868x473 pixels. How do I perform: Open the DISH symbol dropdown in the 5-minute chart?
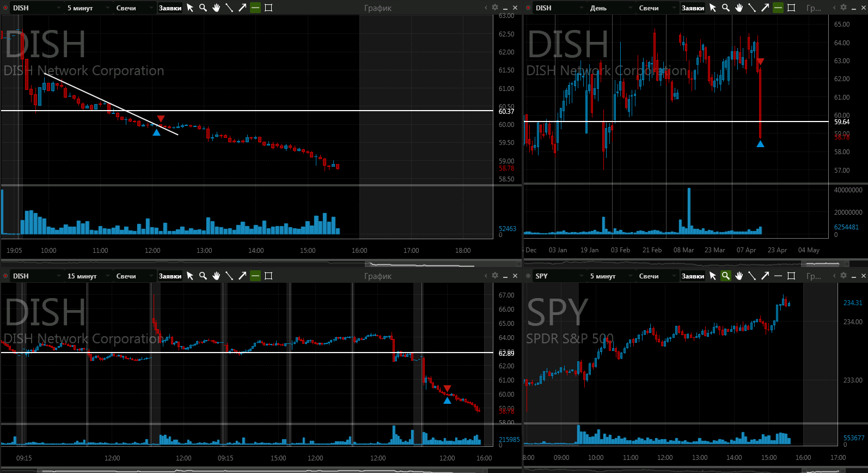pos(36,8)
